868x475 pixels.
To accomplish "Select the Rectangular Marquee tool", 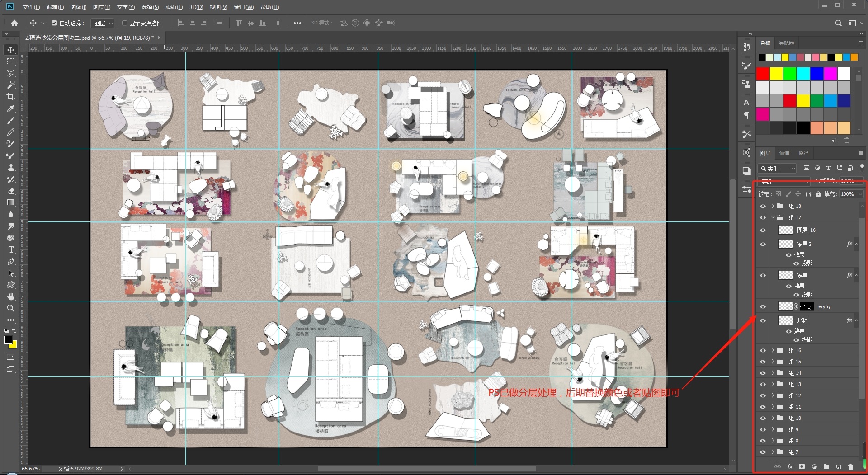I will (11, 61).
